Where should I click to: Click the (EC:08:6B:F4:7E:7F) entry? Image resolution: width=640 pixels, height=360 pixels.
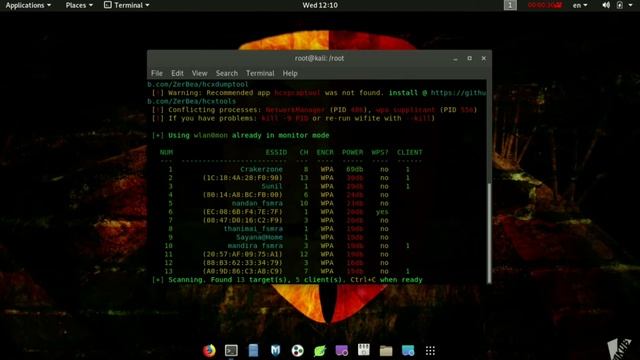click(242, 212)
